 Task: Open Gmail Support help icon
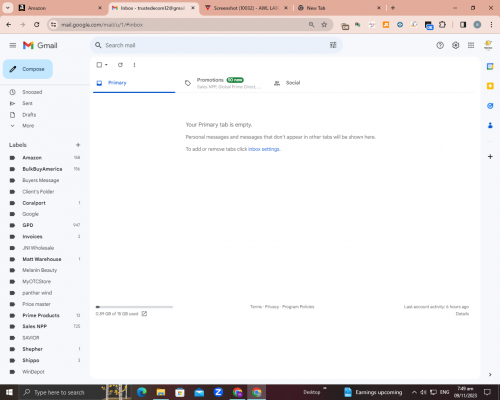pyautogui.click(x=440, y=45)
